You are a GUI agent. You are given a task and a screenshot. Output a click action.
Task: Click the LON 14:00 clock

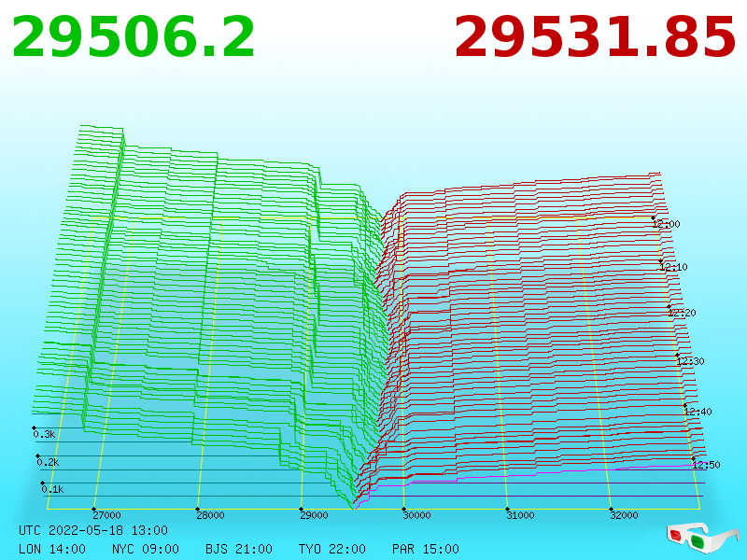coord(52,549)
